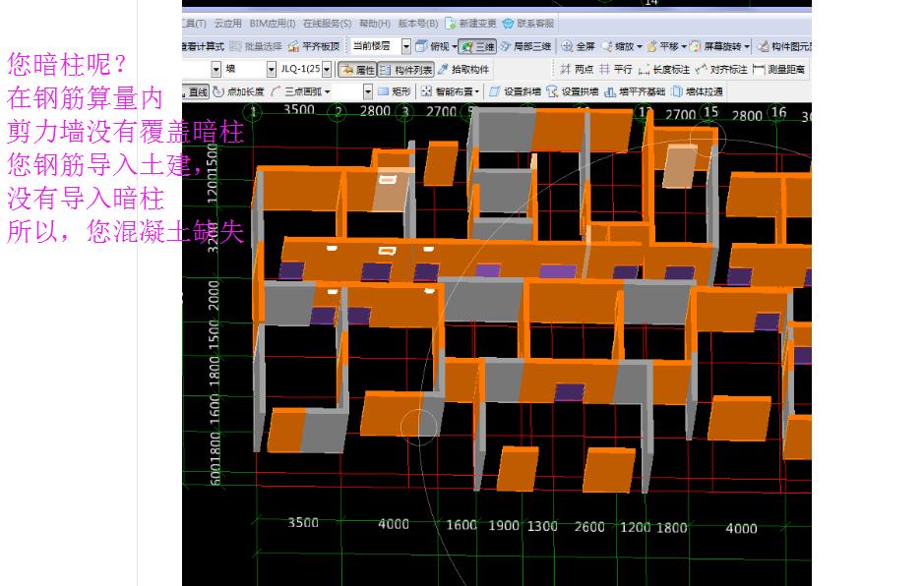The height and width of the screenshot is (586, 924).
Task: Expand the 俯视 view dropdown arrow
Action: click(x=455, y=46)
